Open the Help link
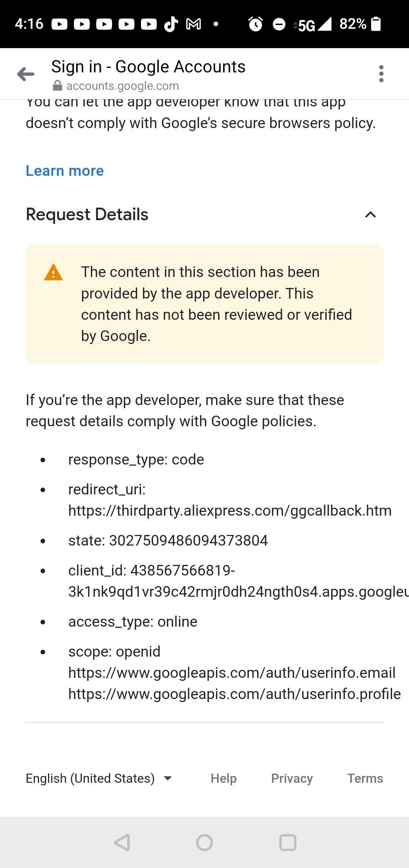Screen dimensions: 409x868 click(223, 778)
